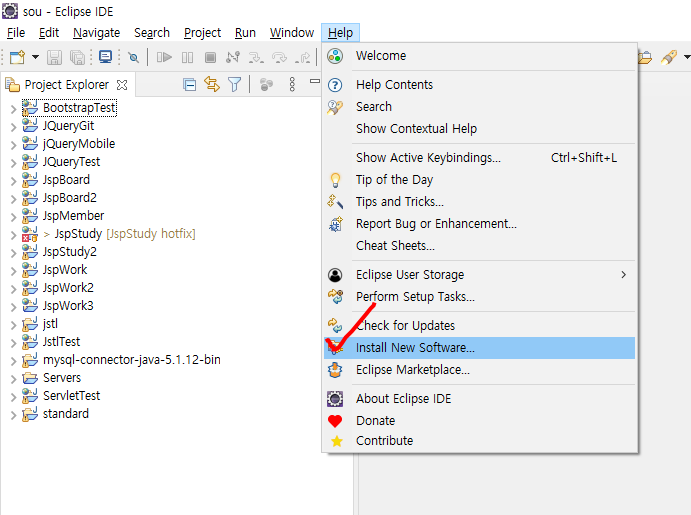The height and width of the screenshot is (515, 691).
Task: Close the Project Explorer tab
Action: 122,85
